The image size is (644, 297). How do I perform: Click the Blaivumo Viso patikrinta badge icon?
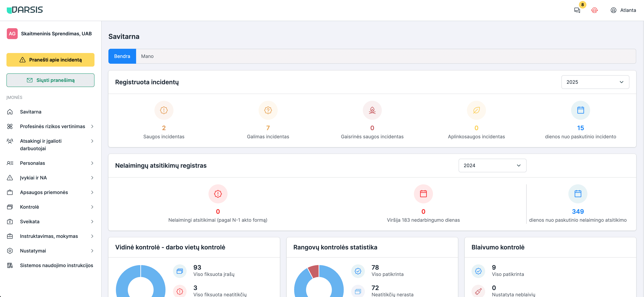pos(478,271)
